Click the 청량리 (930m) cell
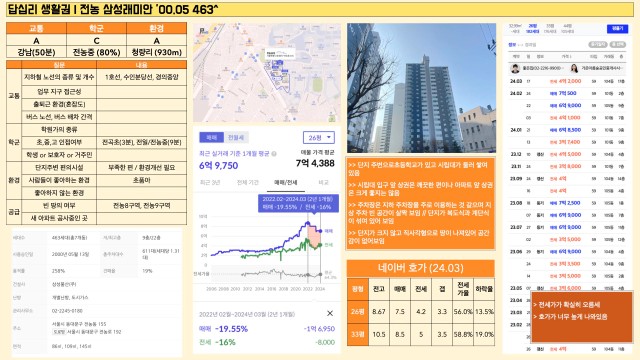The height and width of the screenshot is (360, 640). coord(156,52)
